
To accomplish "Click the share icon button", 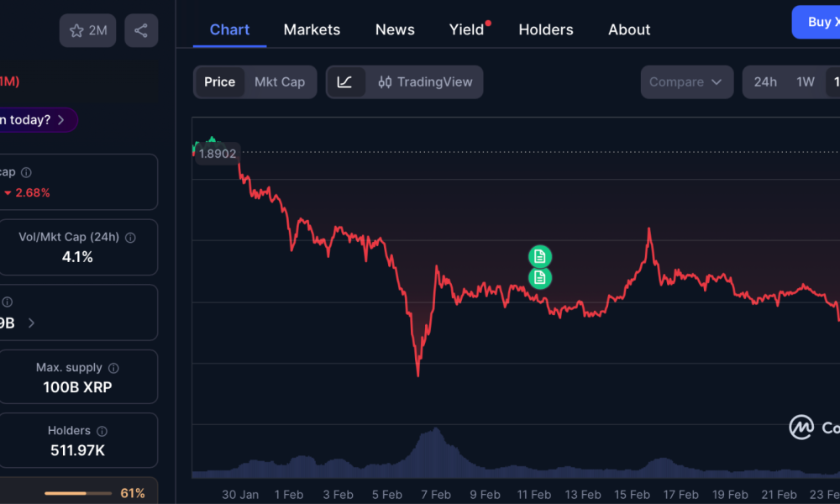I will [x=141, y=31].
